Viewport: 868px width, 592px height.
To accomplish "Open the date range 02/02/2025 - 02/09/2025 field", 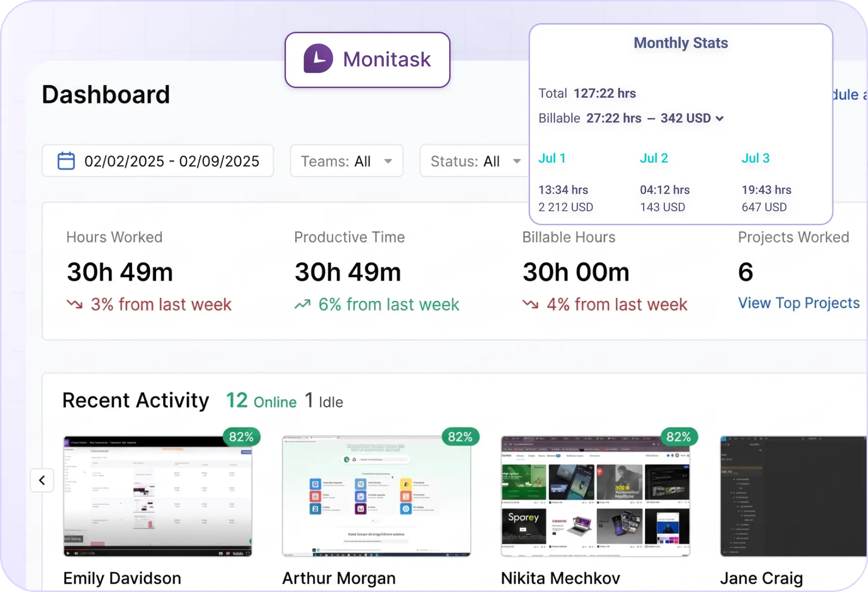I will [158, 161].
